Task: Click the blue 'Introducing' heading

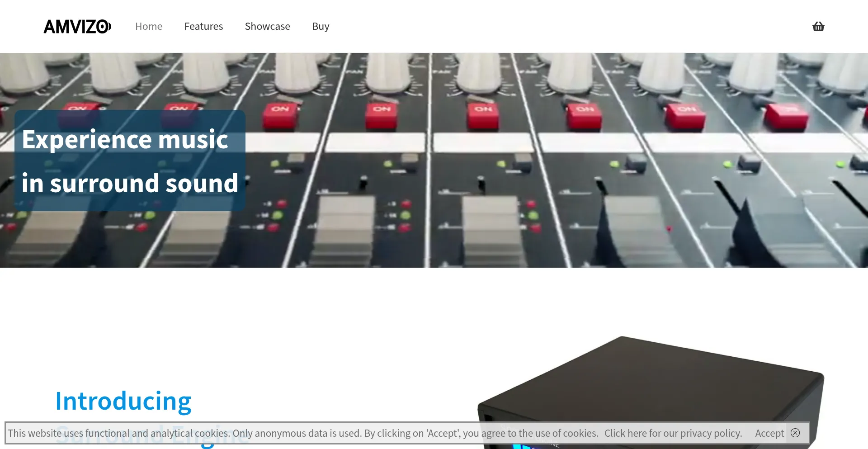Action: click(123, 401)
